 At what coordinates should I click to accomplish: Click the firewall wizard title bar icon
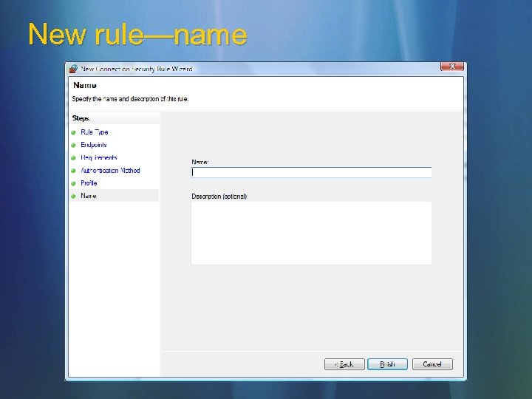click(73, 69)
